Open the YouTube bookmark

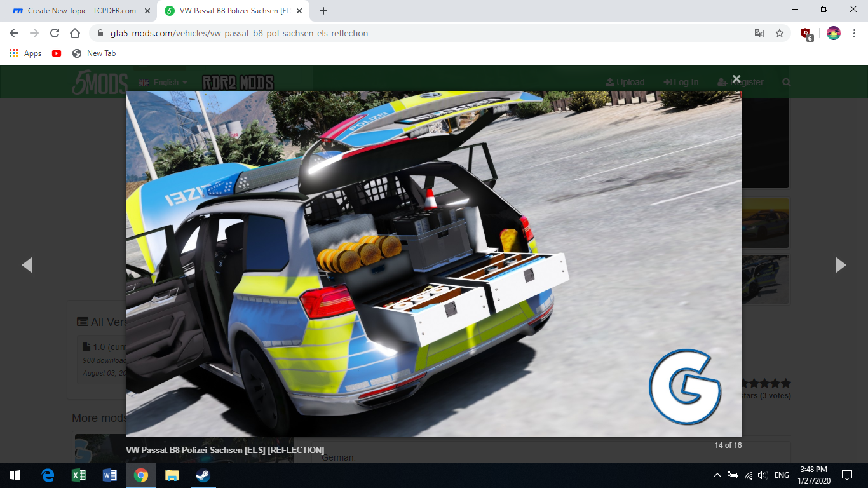coord(57,53)
